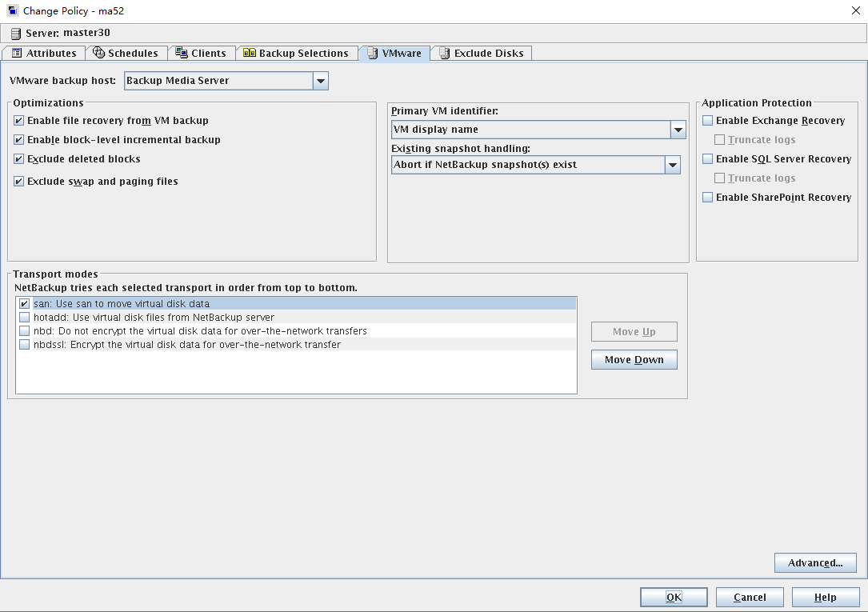Screen dimensions: 868x612
Task: Click the Attributes tab icon
Action: pos(17,54)
